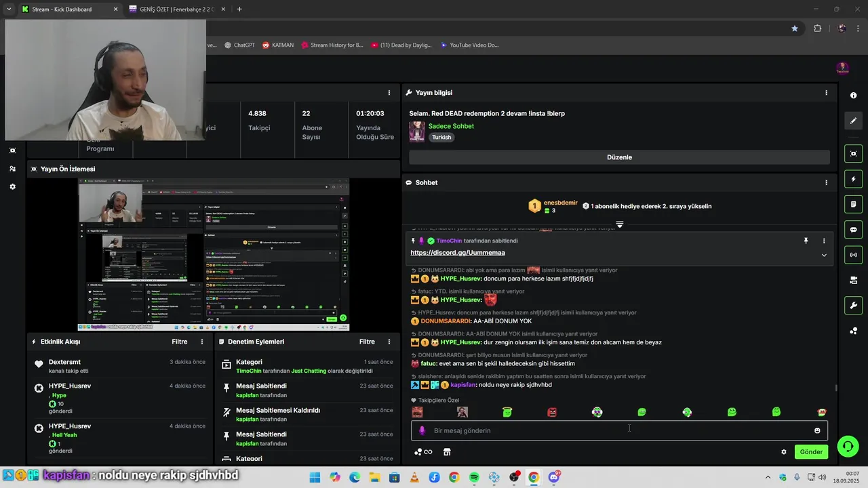Unpin message using the pin icon
Image resolution: width=868 pixels, height=488 pixels.
pos(806,241)
